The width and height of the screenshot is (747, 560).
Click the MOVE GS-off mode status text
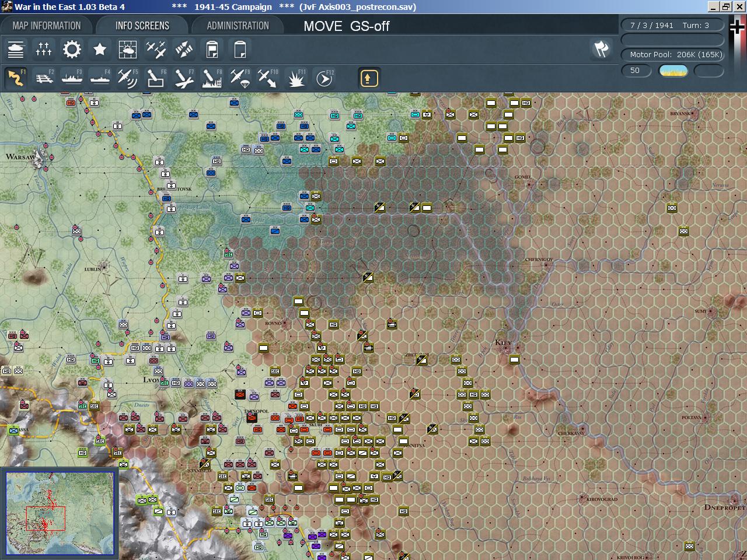click(346, 26)
